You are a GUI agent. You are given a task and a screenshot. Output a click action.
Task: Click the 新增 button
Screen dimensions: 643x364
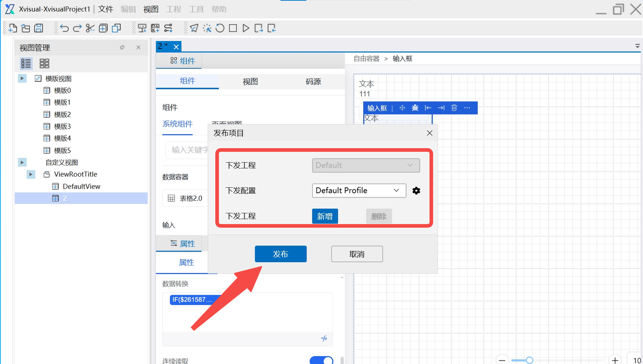click(325, 216)
